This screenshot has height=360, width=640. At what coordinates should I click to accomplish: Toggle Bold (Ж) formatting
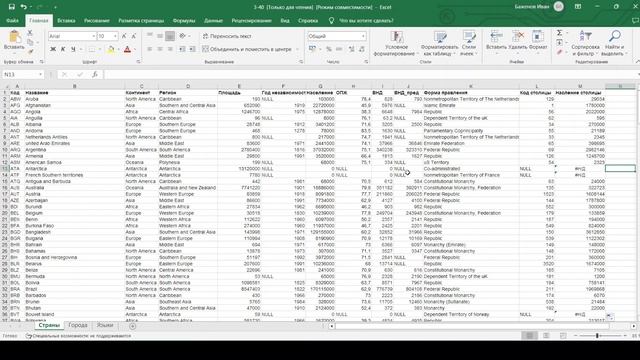coord(53,49)
